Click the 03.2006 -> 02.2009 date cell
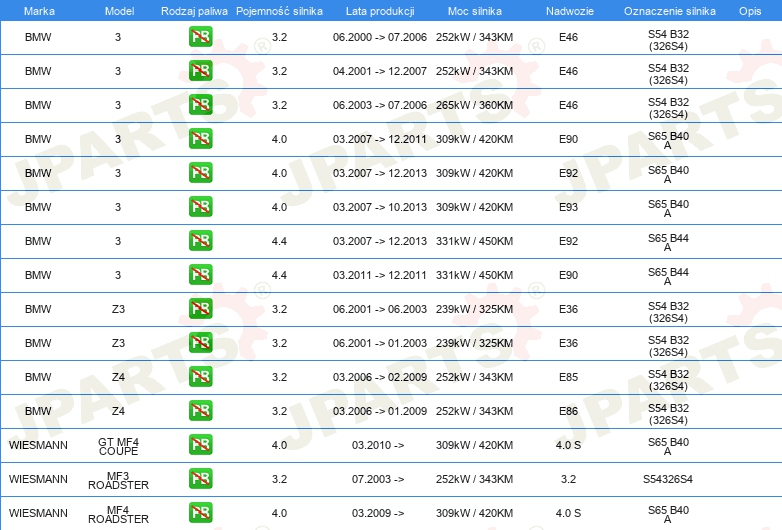This screenshot has width=782, height=530. pyautogui.click(x=380, y=377)
